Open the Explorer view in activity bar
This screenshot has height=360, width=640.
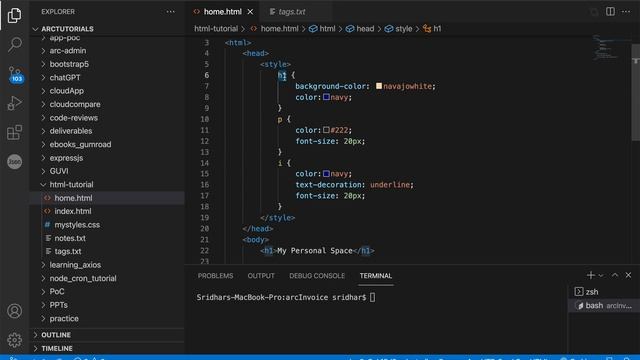(x=14, y=16)
